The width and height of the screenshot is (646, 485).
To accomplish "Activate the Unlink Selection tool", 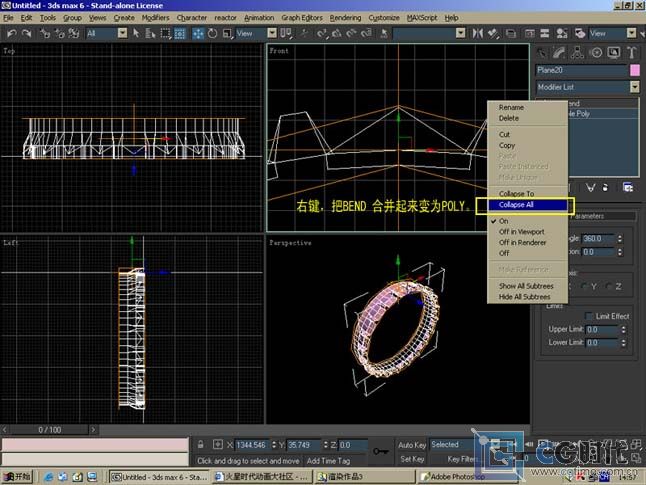I will tap(59, 33).
